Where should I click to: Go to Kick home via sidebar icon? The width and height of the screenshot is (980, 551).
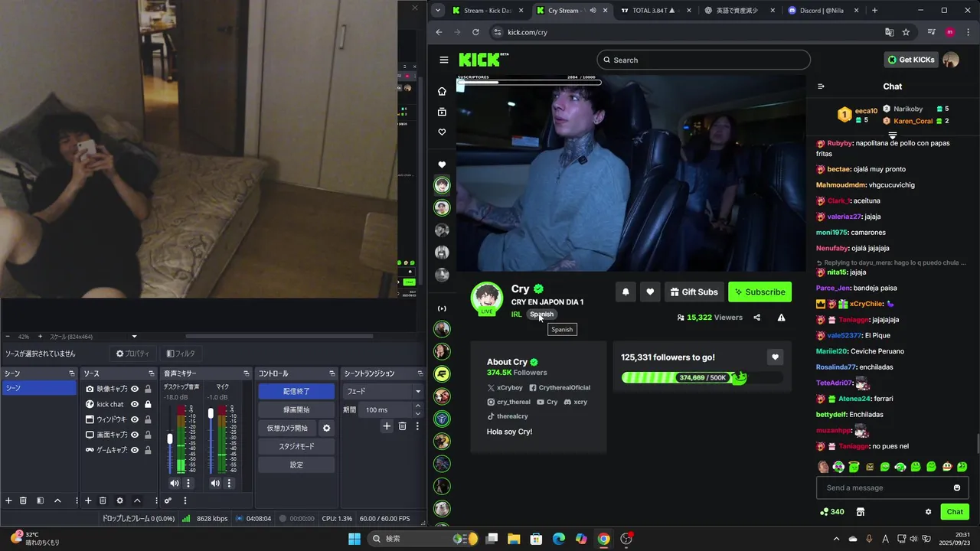pyautogui.click(x=442, y=91)
